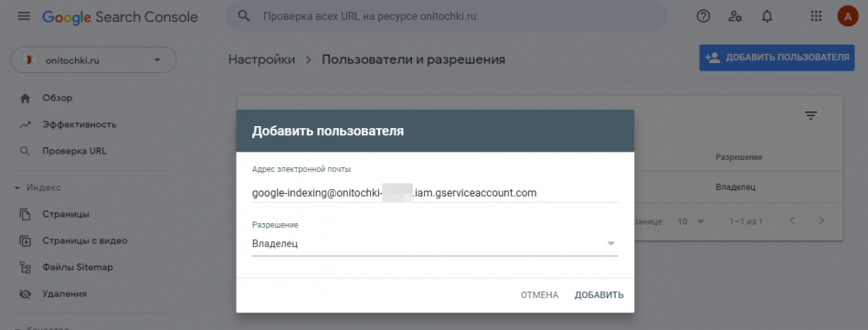Click the Google Search Console logo
This screenshot has width=868, height=330.
(120, 17)
